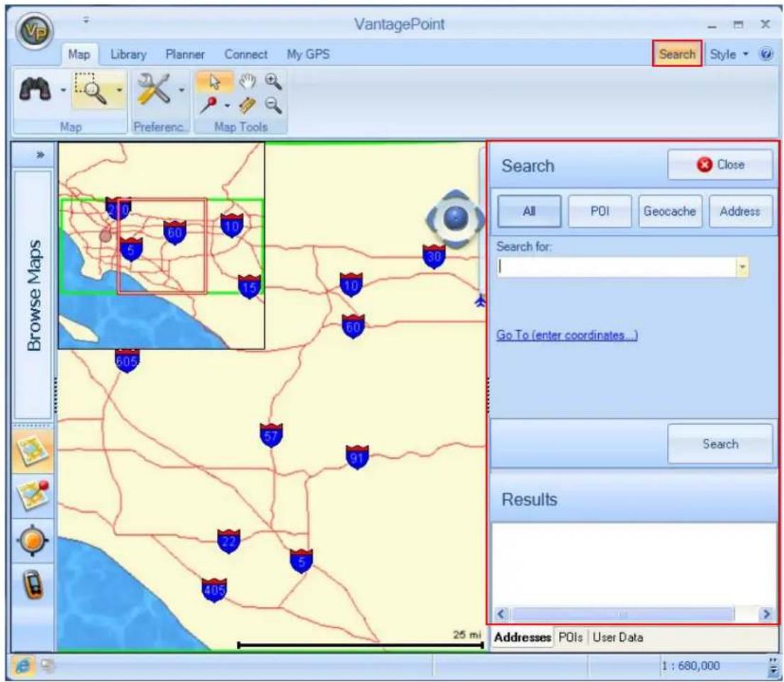The image size is (784, 682).
Task: Click the help question mark icon
Action: (x=766, y=54)
